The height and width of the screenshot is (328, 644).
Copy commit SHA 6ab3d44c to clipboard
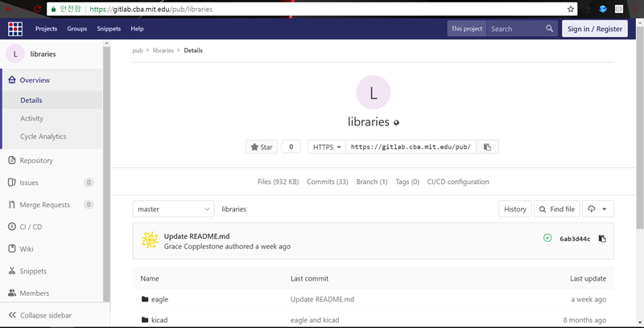point(602,239)
